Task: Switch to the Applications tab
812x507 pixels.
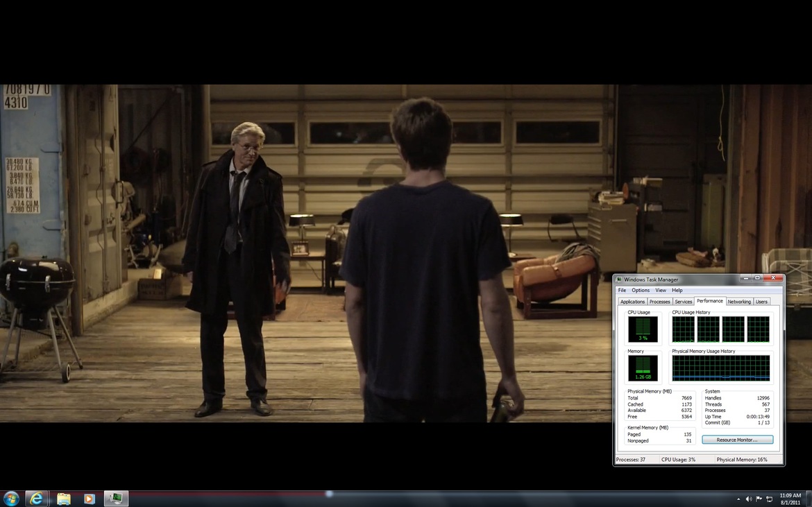Action: [x=632, y=302]
